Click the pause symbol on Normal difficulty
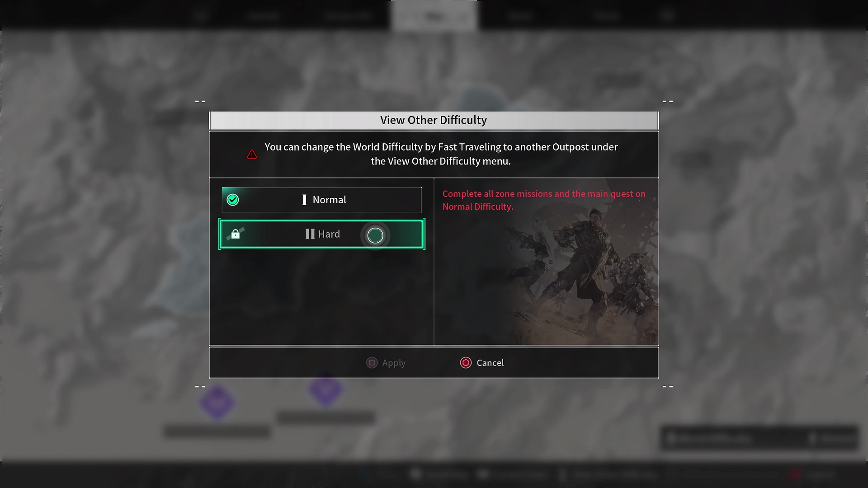This screenshot has width=868, height=488. point(304,200)
